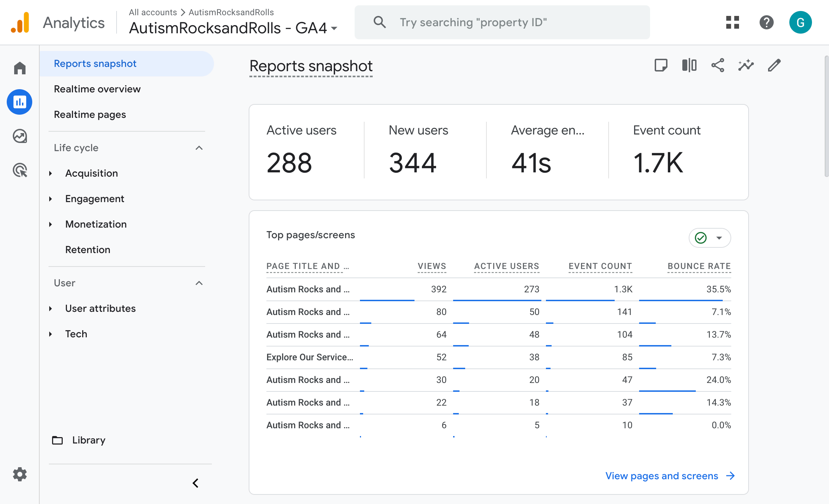
Task: Click the customize report card icon
Action: click(661, 65)
